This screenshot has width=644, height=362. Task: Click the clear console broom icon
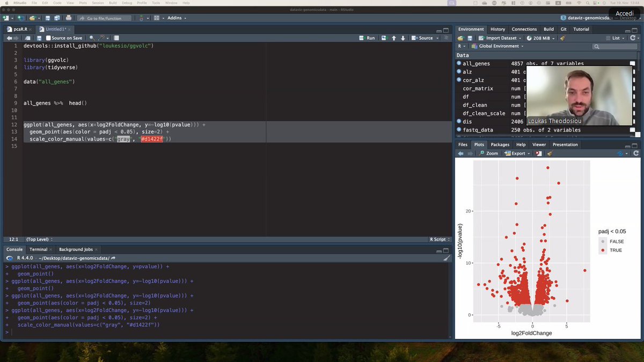(x=447, y=258)
